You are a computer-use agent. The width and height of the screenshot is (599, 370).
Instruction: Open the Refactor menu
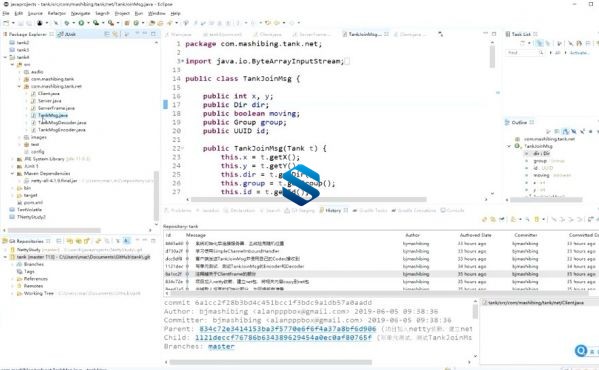pyautogui.click(x=57, y=13)
